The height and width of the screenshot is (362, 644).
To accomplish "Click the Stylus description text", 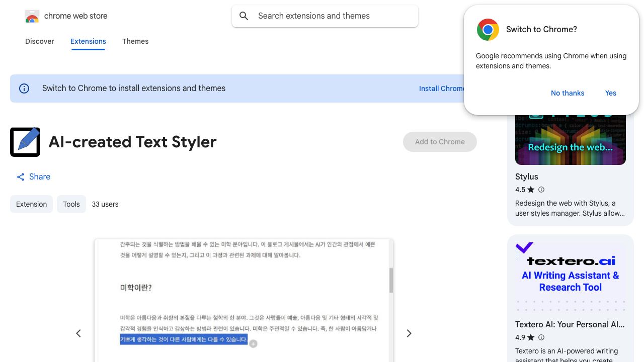I will coord(570,208).
